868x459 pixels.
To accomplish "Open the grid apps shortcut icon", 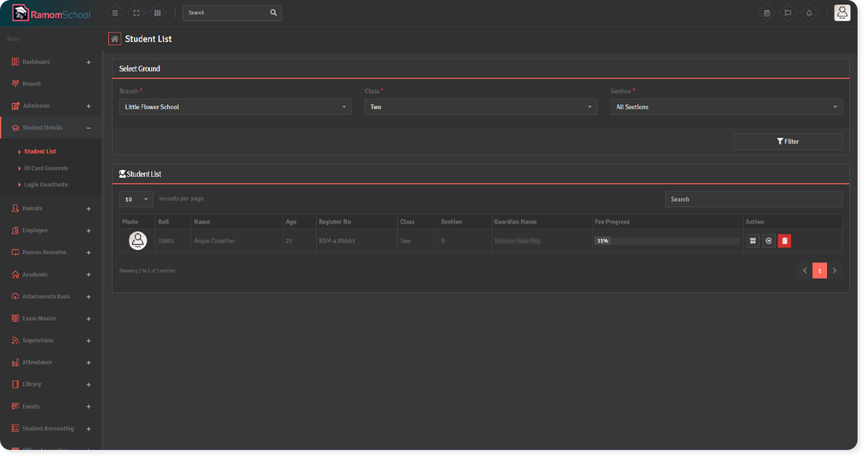I will point(158,12).
